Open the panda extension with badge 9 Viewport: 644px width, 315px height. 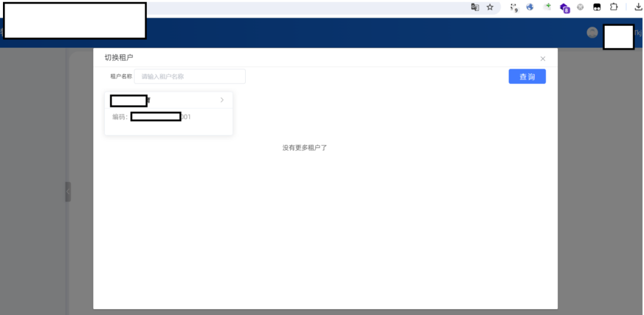coord(514,7)
